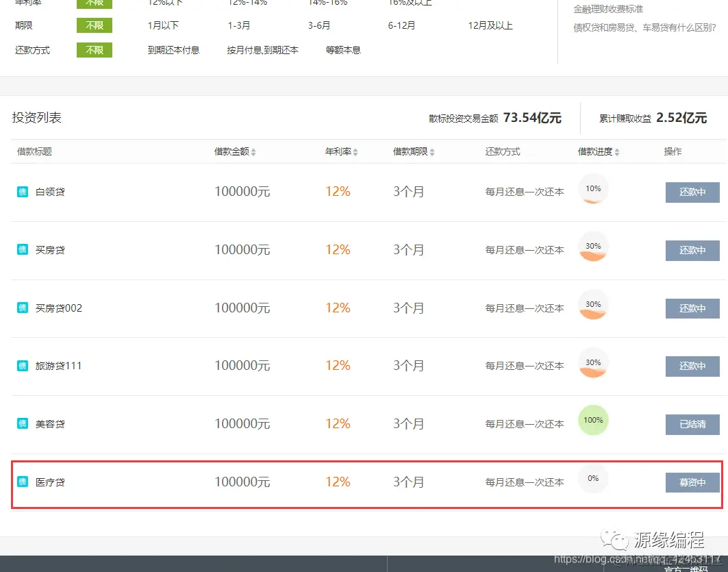Viewport: 728px width, 572px height.
Task: Click 12% rate in 医疗贷 row
Action: coord(338,482)
